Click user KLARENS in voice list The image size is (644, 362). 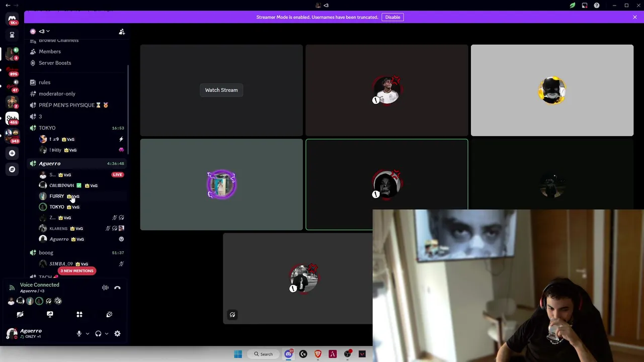pyautogui.click(x=58, y=229)
